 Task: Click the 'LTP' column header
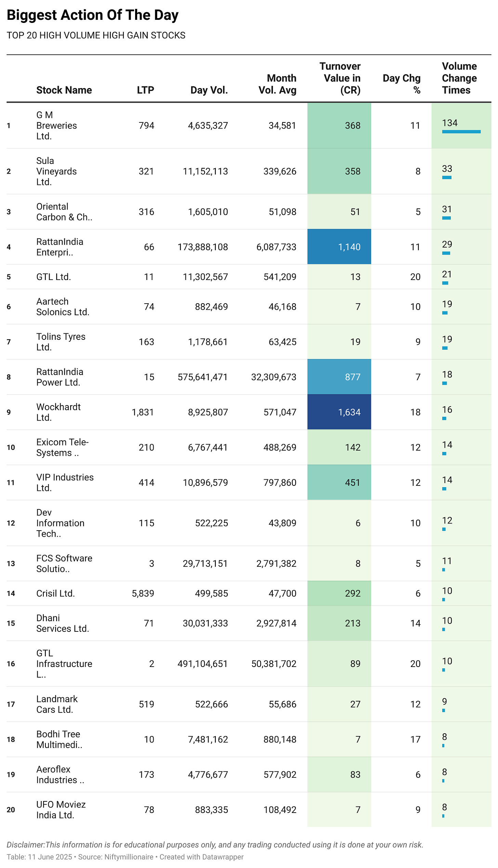pyautogui.click(x=145, y=90)
